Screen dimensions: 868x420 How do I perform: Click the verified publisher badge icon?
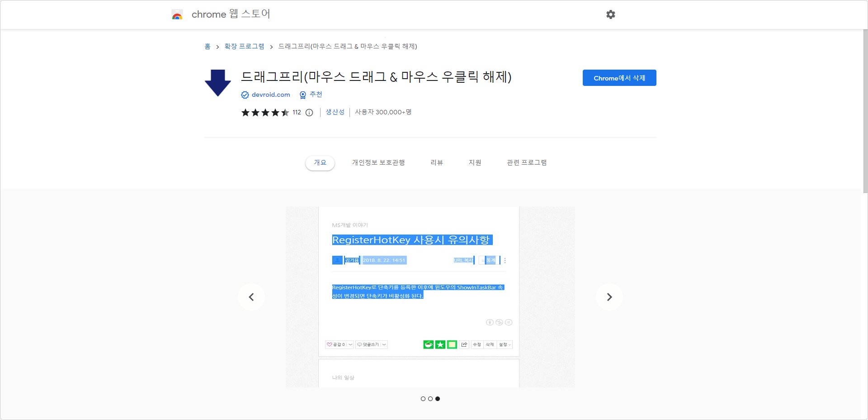(245, 95)
